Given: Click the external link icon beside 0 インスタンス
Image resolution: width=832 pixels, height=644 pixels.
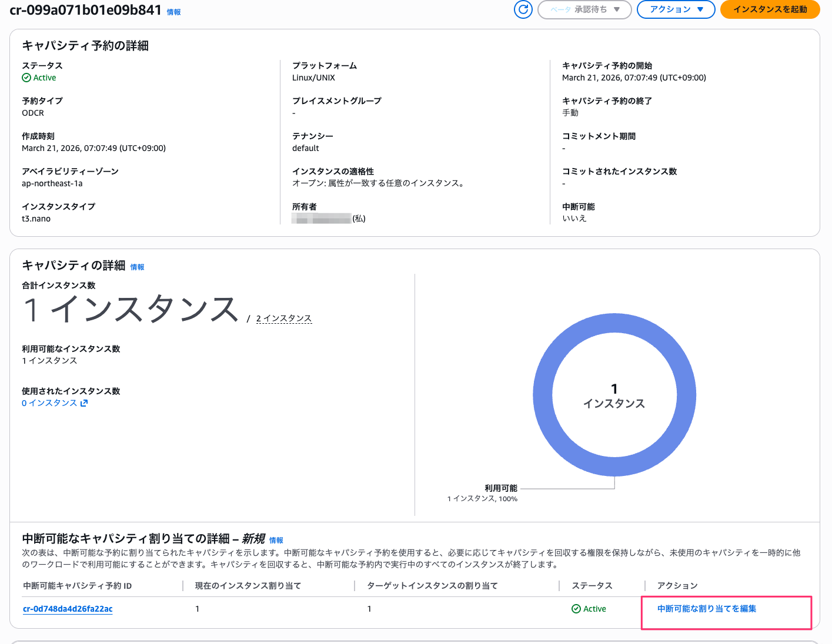Looking at the screenshot, I should [x=84, y=402].
